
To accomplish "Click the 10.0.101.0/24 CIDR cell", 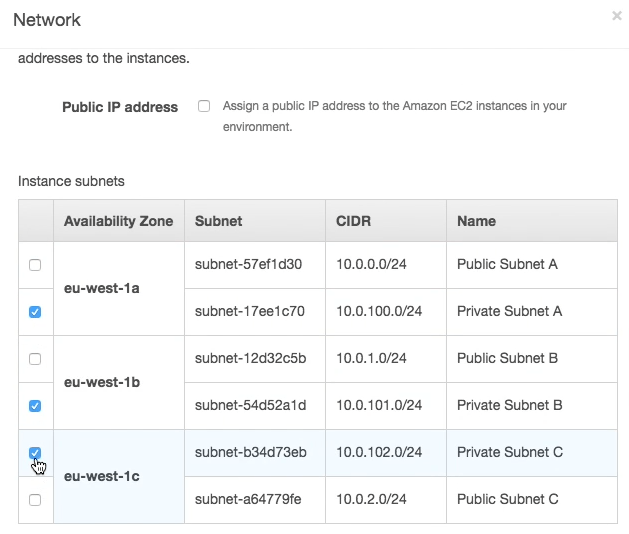I will [x=379, y=405].
